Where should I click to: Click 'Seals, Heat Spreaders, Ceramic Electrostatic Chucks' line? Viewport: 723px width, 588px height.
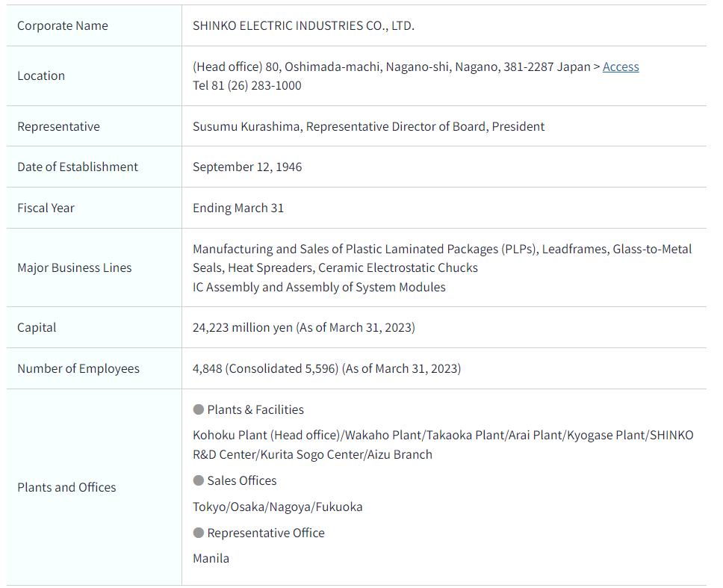[x=335, y=268]
